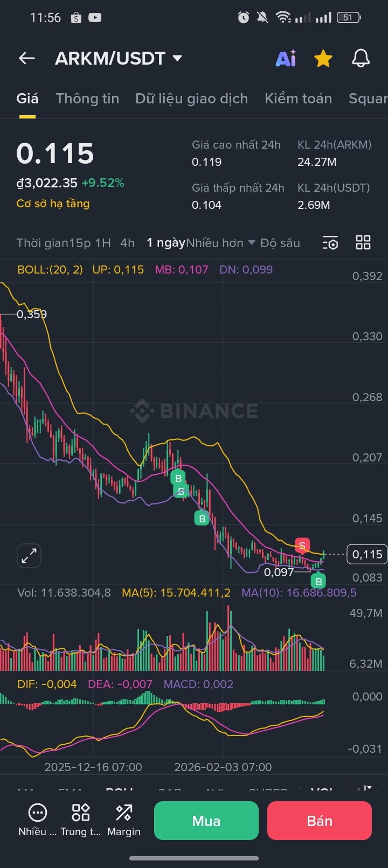Click the 24h high value 0.119
This screenshot has width=388, height=868.
[207, 162]
